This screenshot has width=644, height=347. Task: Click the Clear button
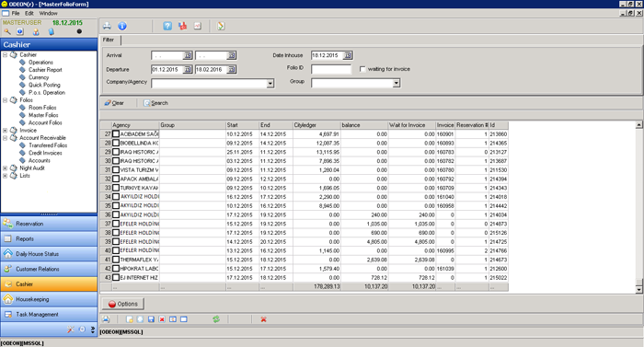[114, 103]
